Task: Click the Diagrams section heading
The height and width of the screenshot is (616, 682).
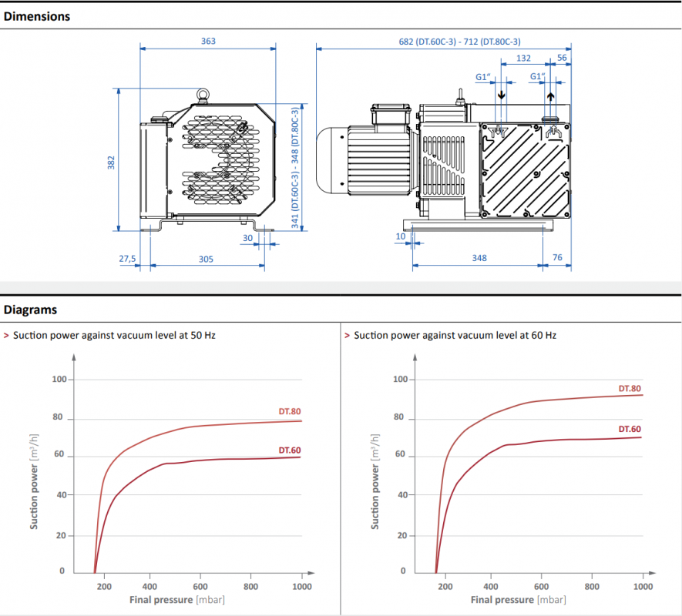Action: click(31, 310)
